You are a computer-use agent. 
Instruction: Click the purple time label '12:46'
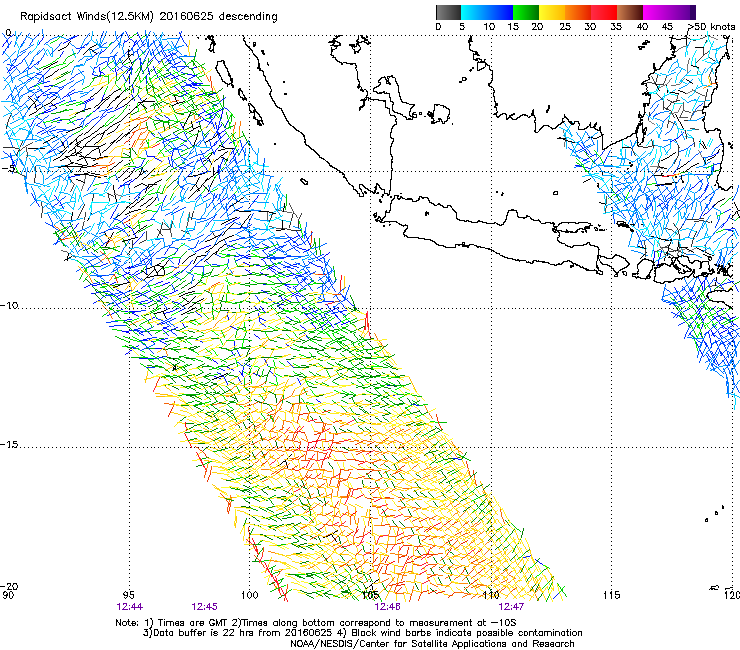pyautogui.click(x=387, y=607)
